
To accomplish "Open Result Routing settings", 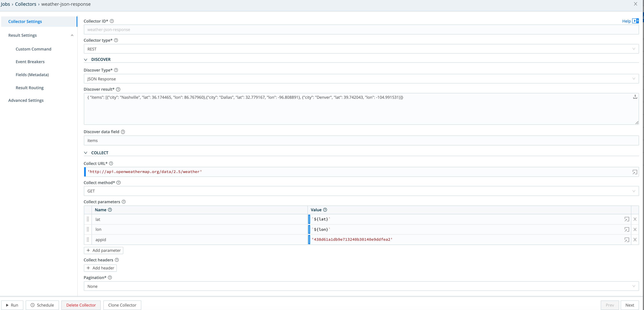I will [29, 88].
